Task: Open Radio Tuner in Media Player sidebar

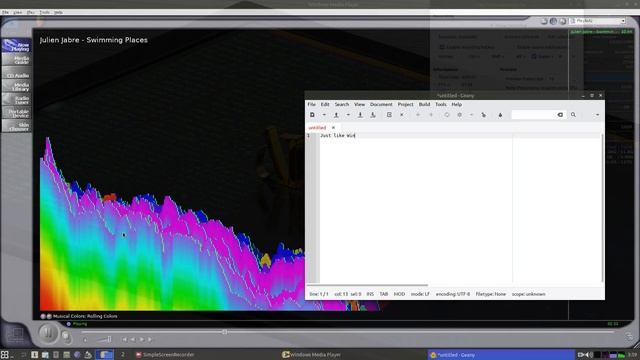Action: 16,100
